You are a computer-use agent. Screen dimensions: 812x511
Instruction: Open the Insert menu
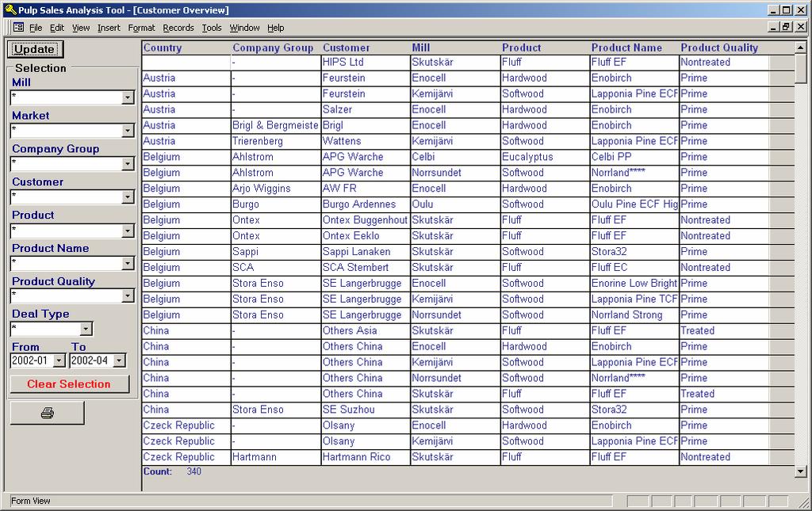point(109,28)
